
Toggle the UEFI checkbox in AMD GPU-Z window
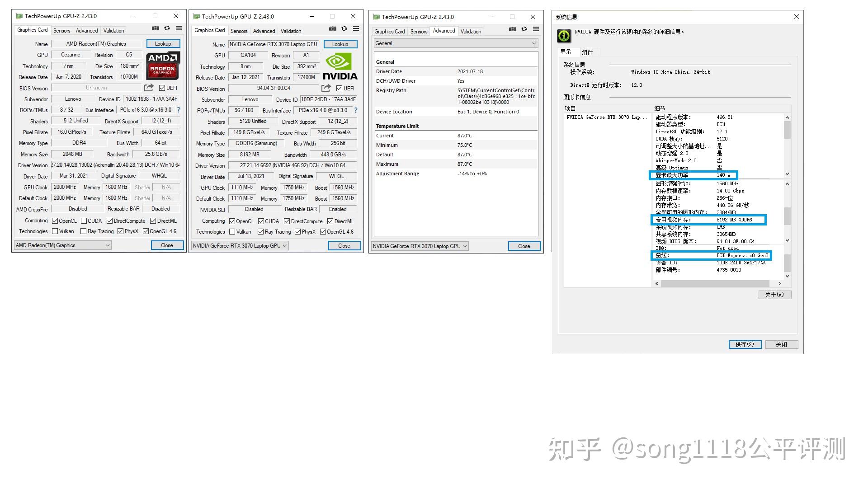pos(162,88)
